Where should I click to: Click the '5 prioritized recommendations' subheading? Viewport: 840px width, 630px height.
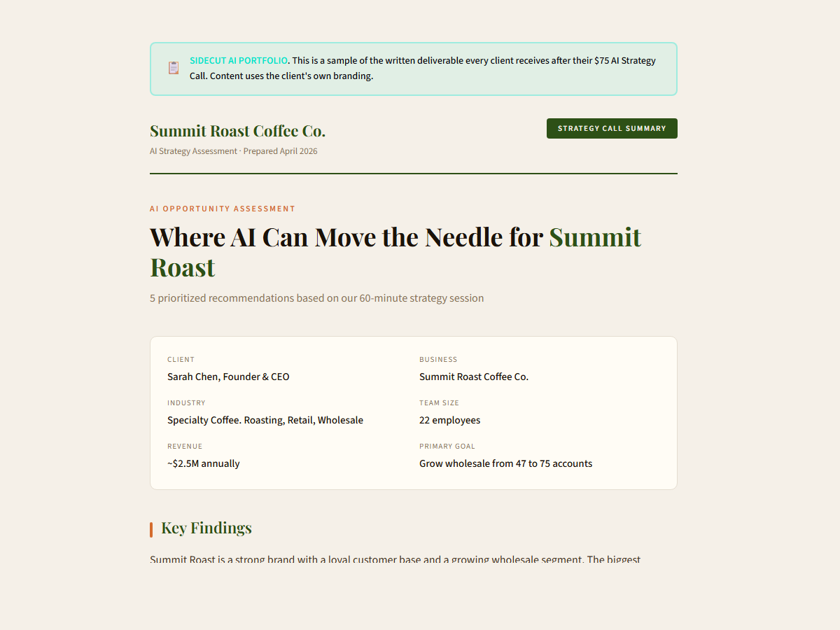[x=316, y=298]
